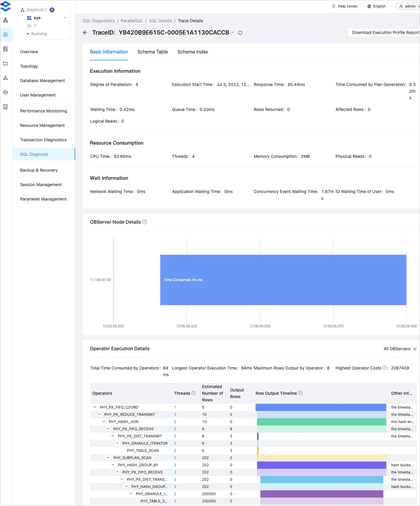The width and height of the screenshot is (420, 506).
Task: Collapse the PHY_HASH_GROUP_BY operator node
Action: [x=113, y=465]
